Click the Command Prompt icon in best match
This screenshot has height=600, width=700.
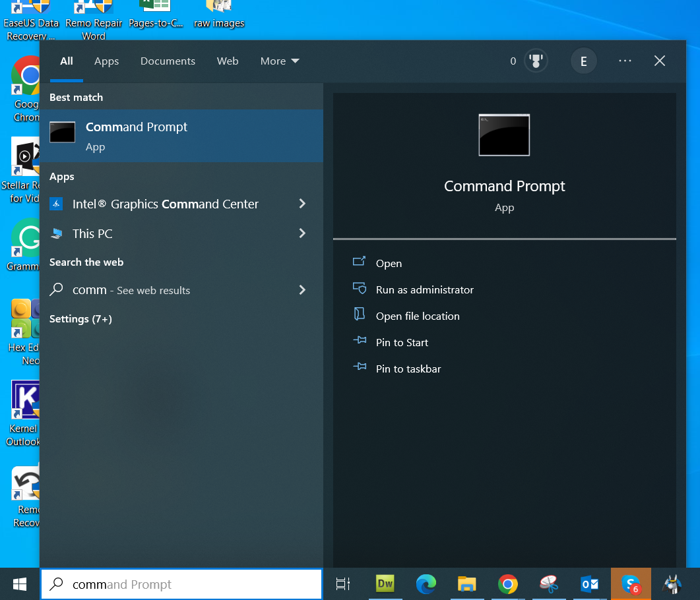click(x=62, y=132)
